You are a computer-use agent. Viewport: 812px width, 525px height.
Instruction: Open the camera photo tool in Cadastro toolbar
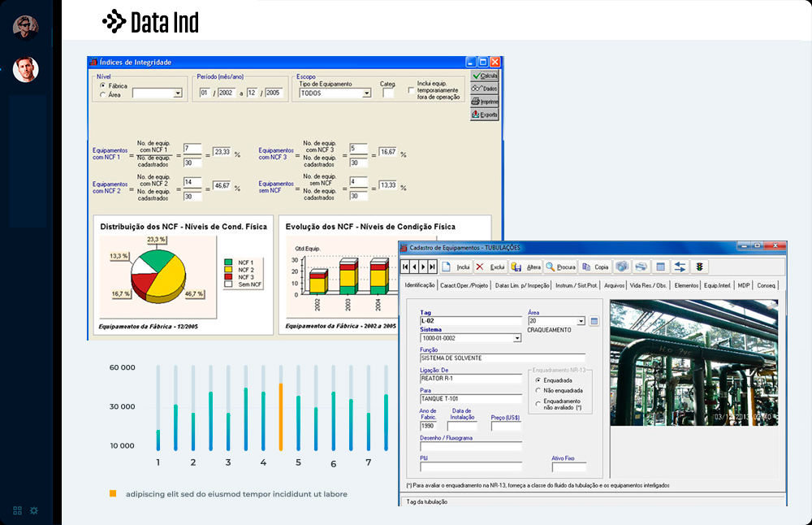(x=622, y=267)
